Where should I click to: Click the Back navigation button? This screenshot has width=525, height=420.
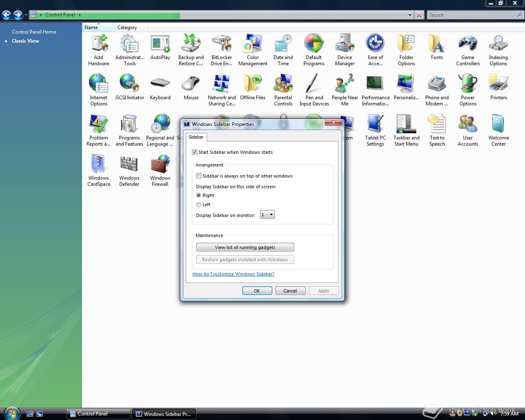[7, 15]
